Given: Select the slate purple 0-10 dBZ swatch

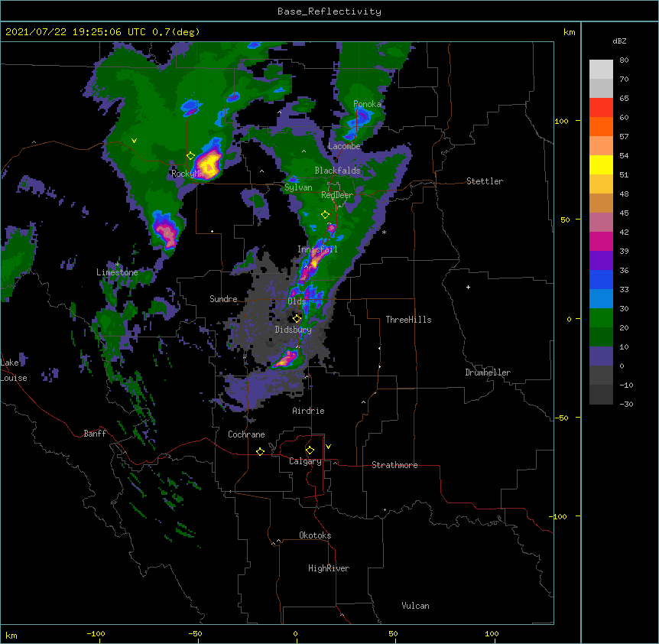Looking at the screenshot, I should tap(601, 356).
